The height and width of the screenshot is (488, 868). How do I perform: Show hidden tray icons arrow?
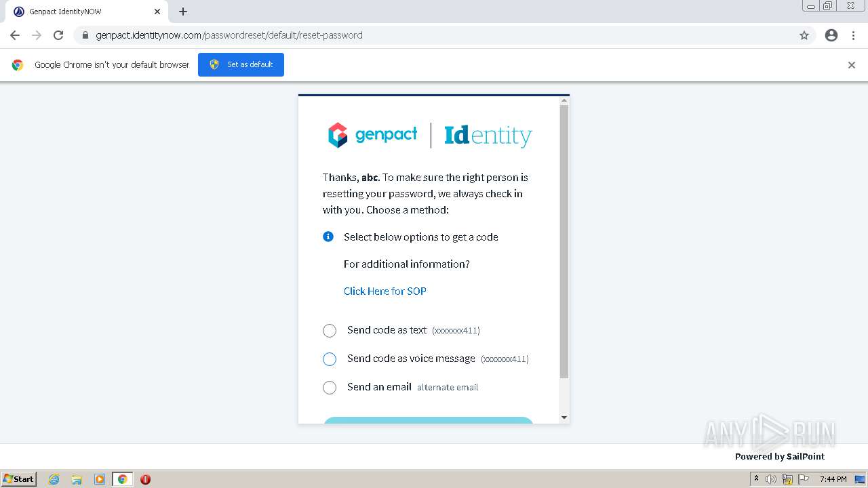[756, 479]
